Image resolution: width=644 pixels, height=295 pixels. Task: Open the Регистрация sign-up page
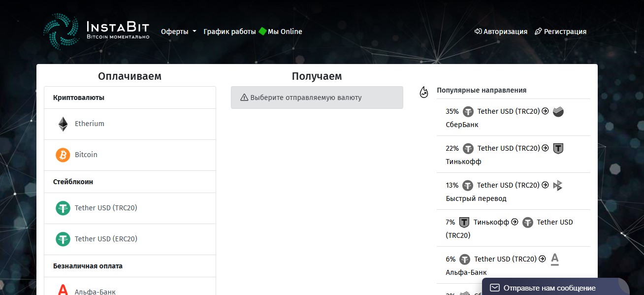point(561,32)
